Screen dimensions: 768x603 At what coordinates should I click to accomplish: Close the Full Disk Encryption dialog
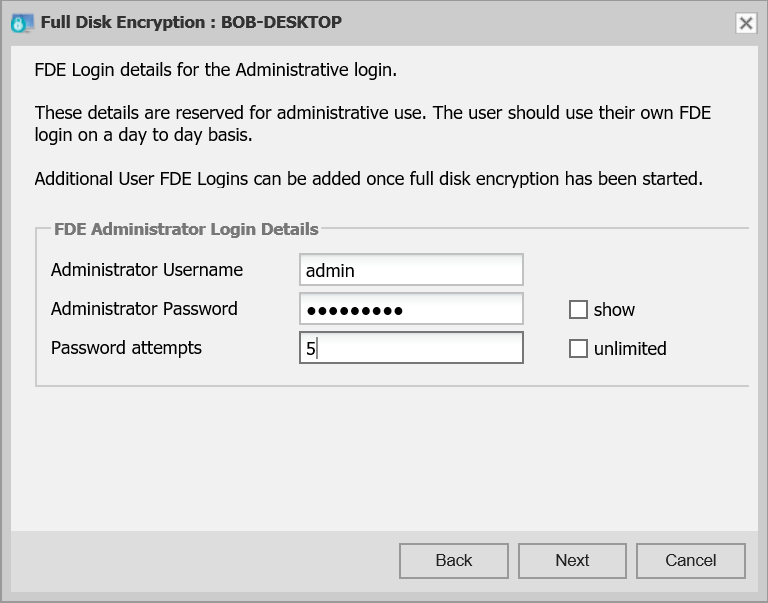click(746, 23)
